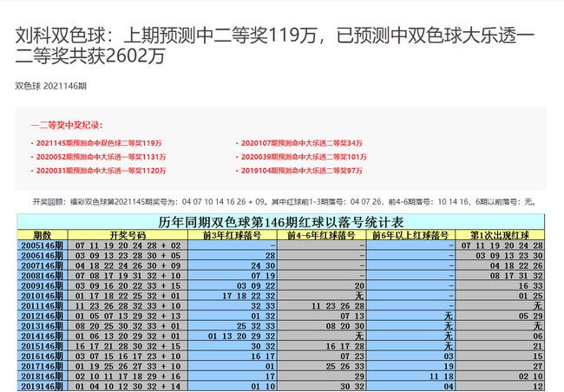This screenshot has height=392, width=564.
Task: Click the 03 09 13 23 30 first-appearance cell
Action: click(x=500, y=255)
